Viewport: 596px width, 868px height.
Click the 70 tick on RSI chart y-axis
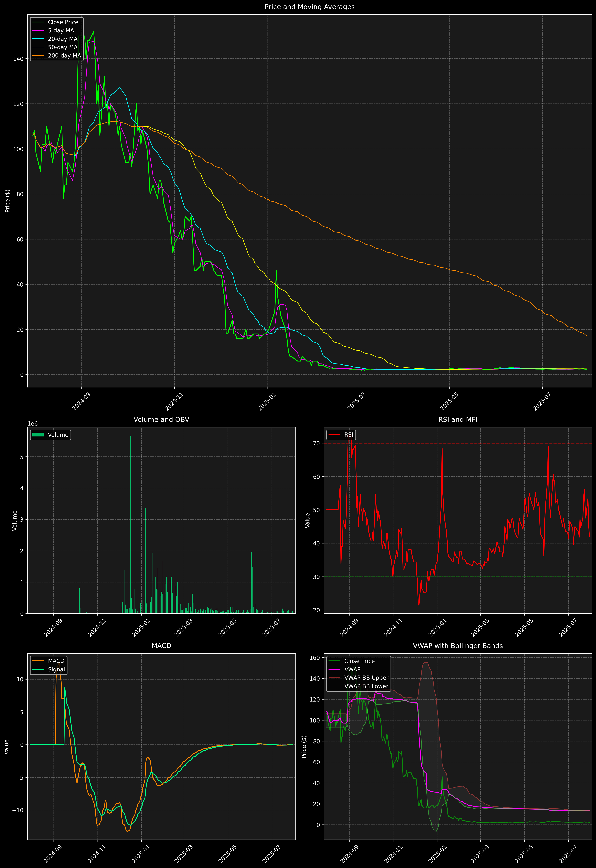[x=317, y=443]
